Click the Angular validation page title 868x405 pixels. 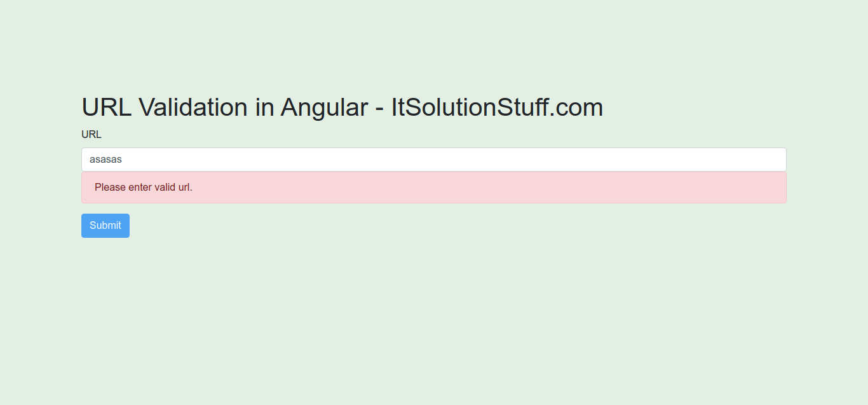[x=342, y=107]
